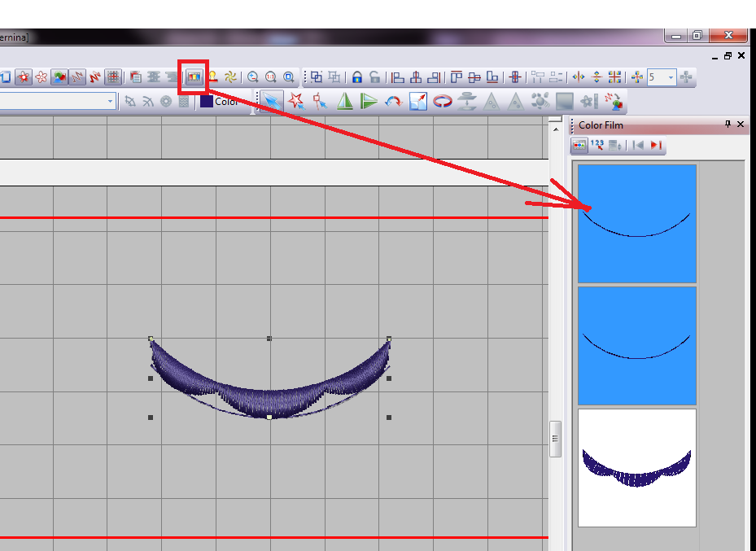Screen dimensions: 756x551
Task: Click the Scale by Reference Line icon
Action: point(418,101)
